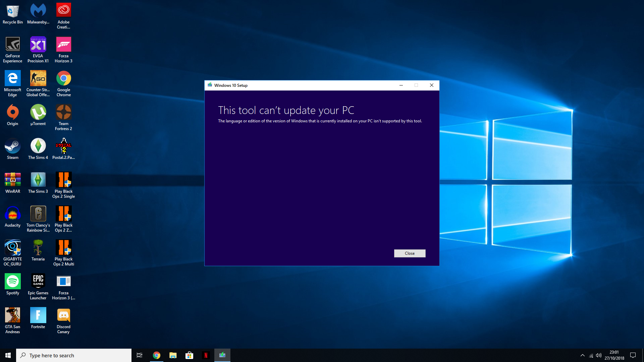The width and height of the screenshot is (644, 362).
Task: Select the Spotify desktop icon
Action: click(x=13, y=285)
